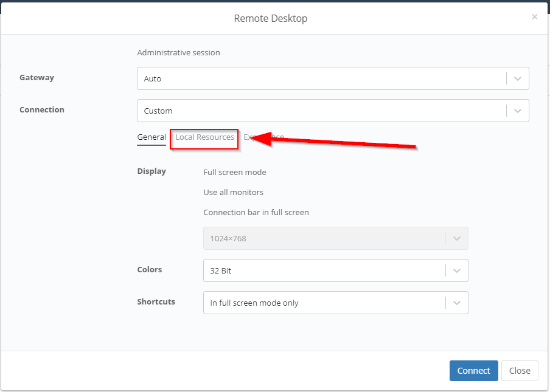Viewport: 550px width, 392px height.
Task: Click the Colors dropdown chevron arrow
Action: click(x=456, y=270)
